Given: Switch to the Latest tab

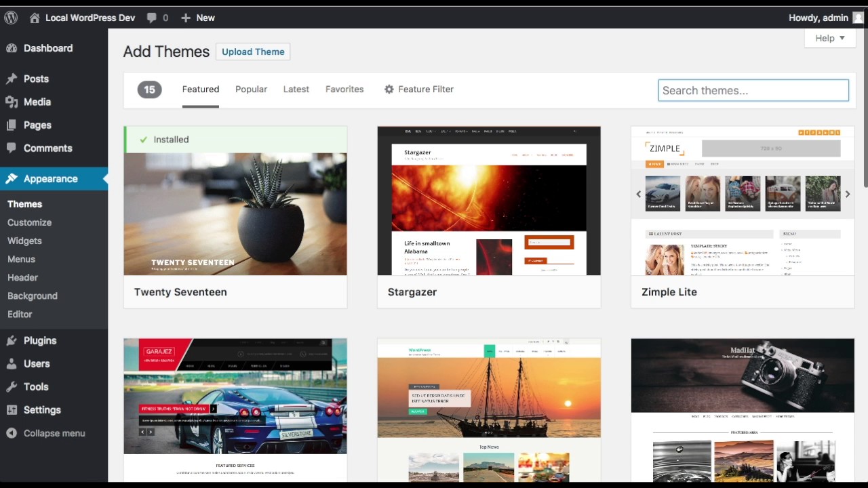Looking at the screenshot, I should [296, 89].
